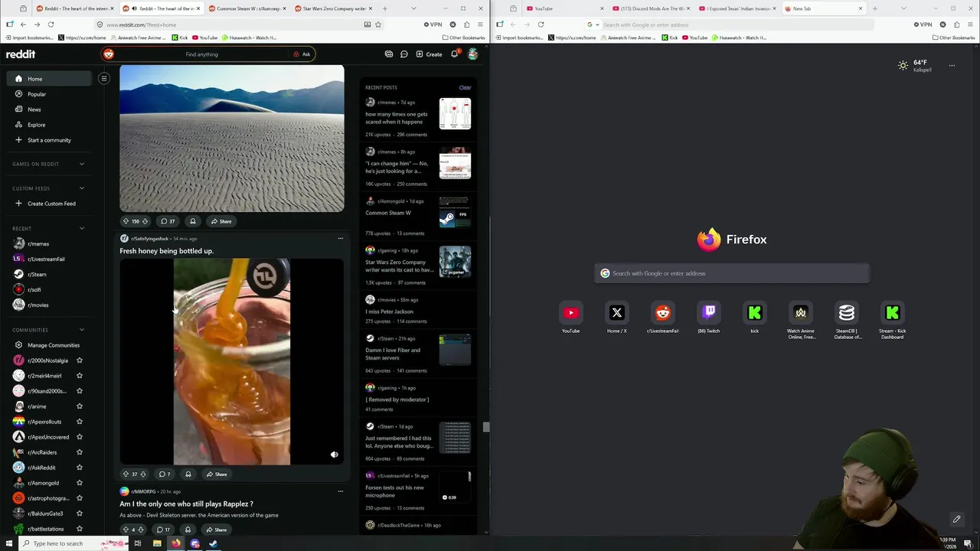Go back in the left Reddit browser
This screenshot has width=980, height=551.
tap(23, 24)
